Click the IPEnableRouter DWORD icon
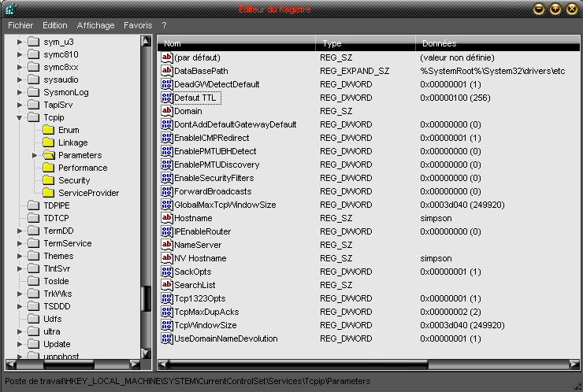Image resolution: width=583 pixels, height=392 pixels. click(166, 231)
